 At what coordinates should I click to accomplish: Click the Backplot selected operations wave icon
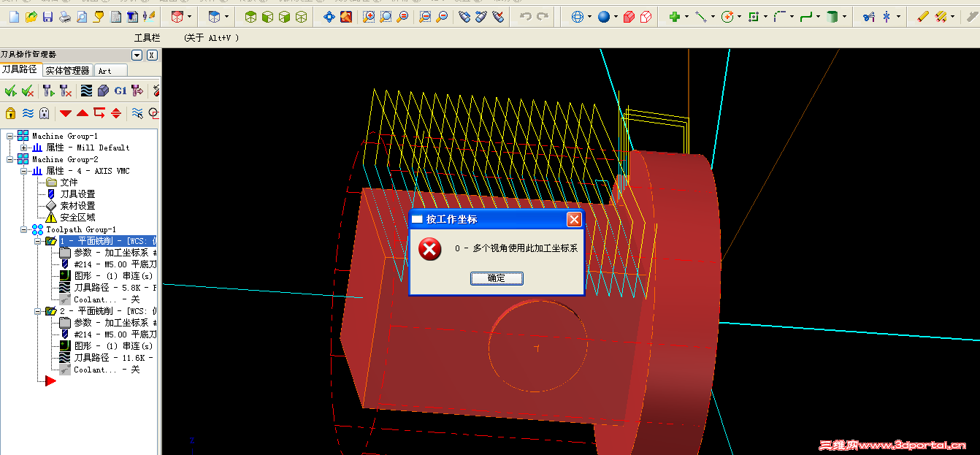click(x=86, y=91)
